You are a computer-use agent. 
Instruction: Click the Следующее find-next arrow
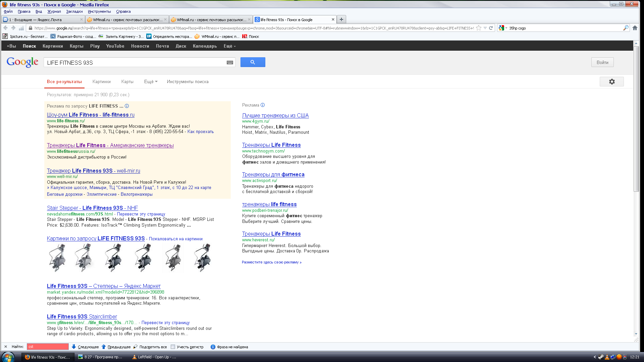tap(74, 347)
